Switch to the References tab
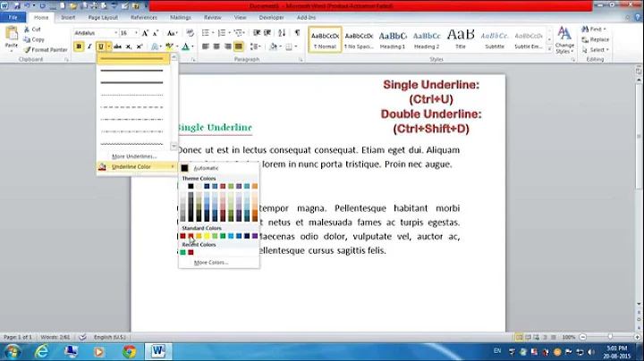 [x=144, y=18]
